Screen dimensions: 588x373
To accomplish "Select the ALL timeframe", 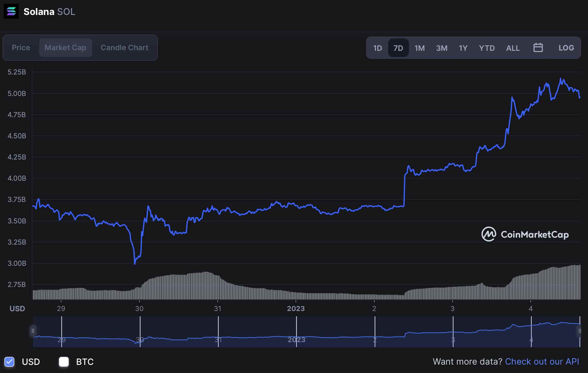I will tap(512, 48).
